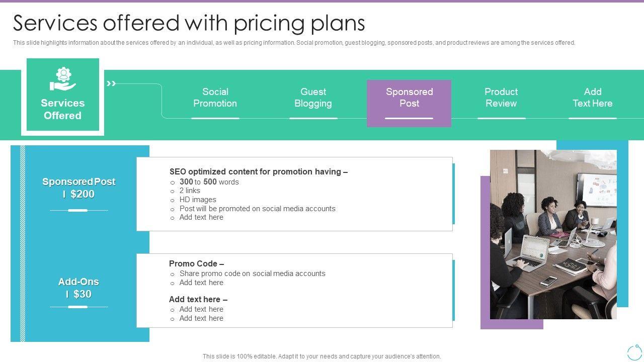Click the double chevron arrows icon
This screenshot has height=362, width=644.
point(111,83)
